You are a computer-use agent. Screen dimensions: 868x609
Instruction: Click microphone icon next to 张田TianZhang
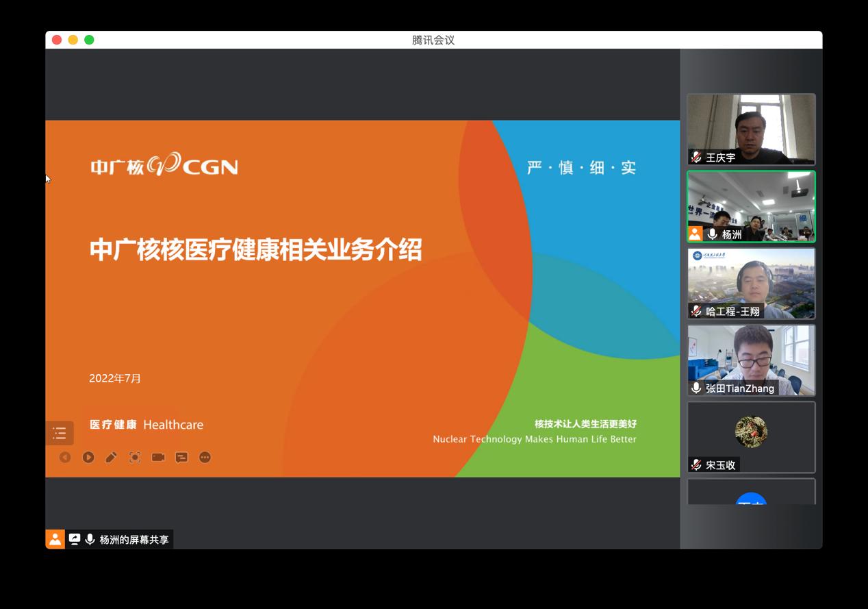(696, 388)
